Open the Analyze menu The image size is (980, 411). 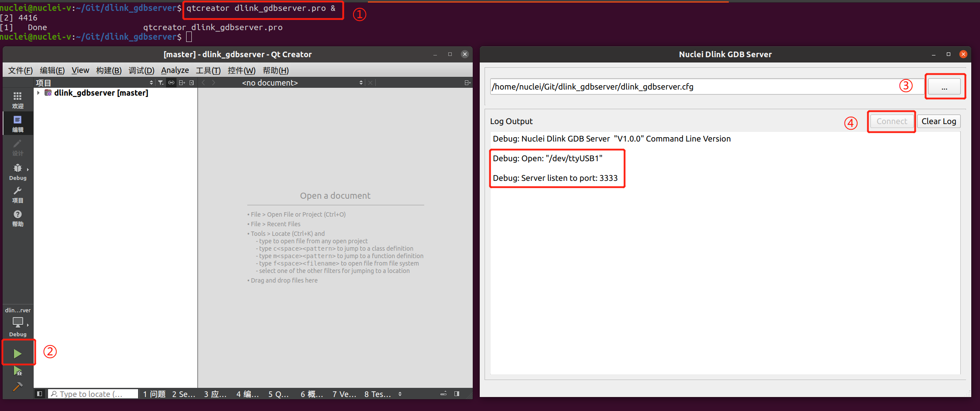coord(175,70)
